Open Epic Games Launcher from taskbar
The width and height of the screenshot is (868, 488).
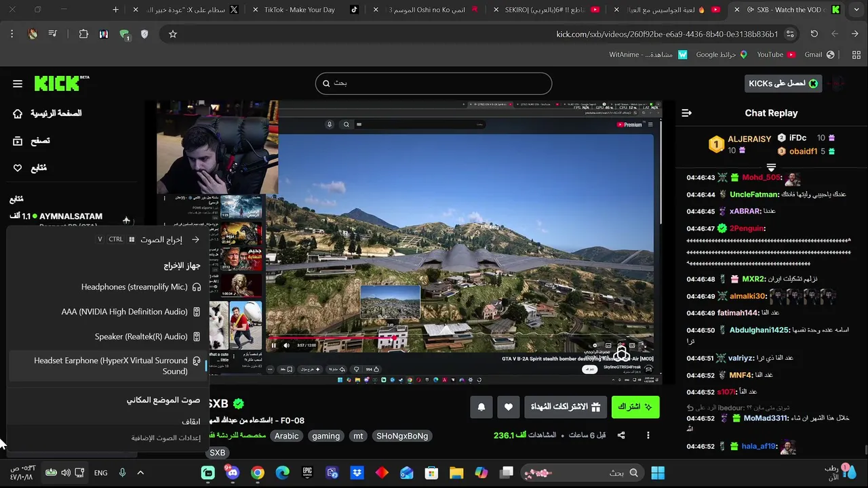(x=307, y=472)
